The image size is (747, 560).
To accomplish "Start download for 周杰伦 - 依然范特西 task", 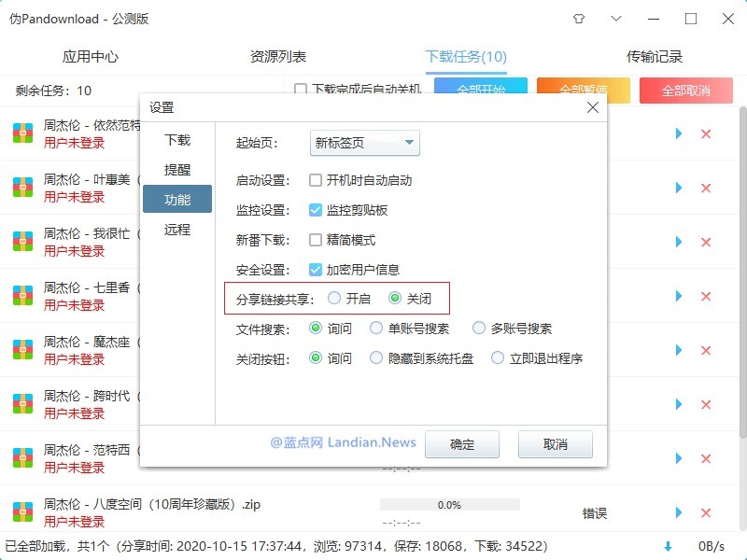I will click(679, 133).
